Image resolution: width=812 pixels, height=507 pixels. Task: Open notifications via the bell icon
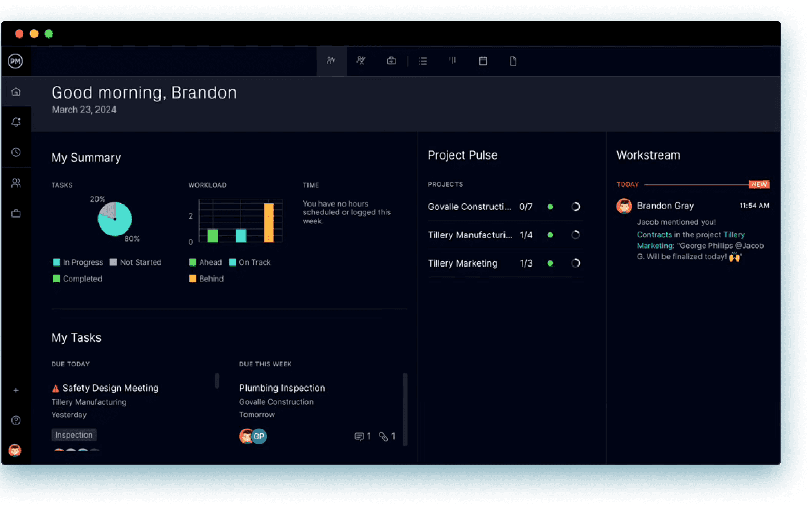(x=16, y=122)
